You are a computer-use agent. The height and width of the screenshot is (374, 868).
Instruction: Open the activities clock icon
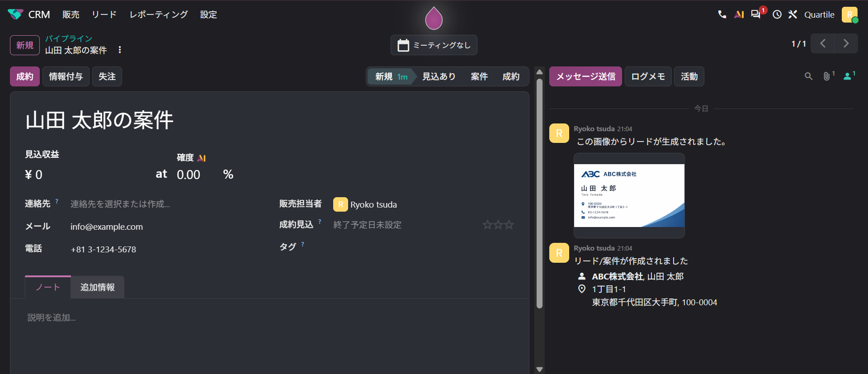(777, 14)
